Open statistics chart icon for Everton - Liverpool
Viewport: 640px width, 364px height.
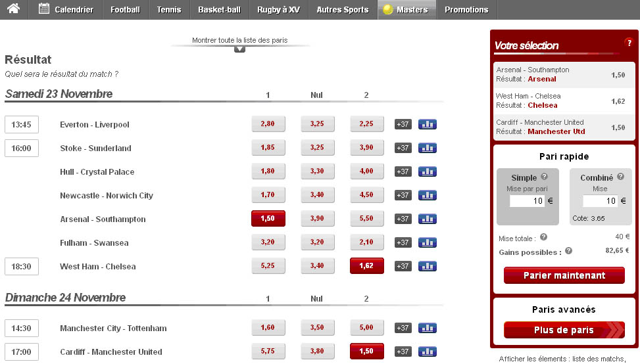coord(428,124)
